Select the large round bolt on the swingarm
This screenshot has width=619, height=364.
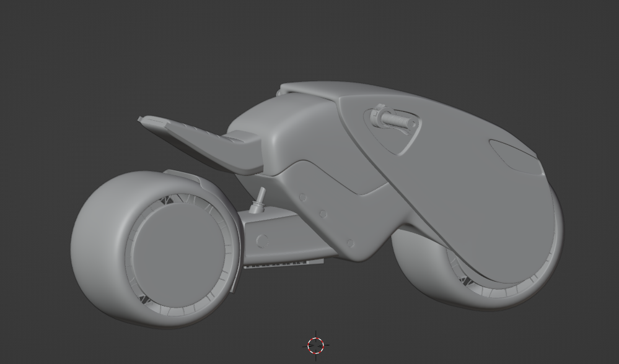tap(262, 241)
